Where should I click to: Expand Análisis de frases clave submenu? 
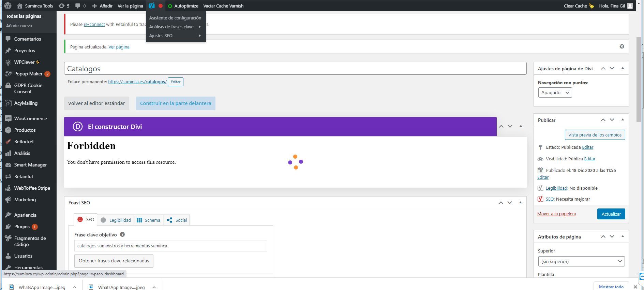tap(176, 27)
